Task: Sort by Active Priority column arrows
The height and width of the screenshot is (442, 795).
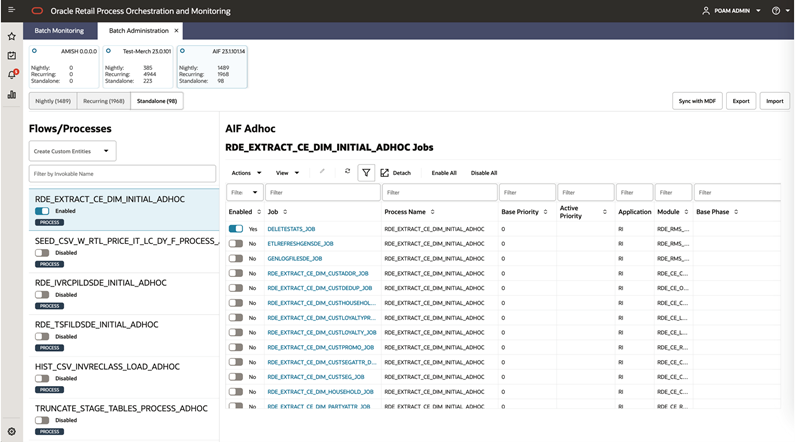Action: [605, 212]
